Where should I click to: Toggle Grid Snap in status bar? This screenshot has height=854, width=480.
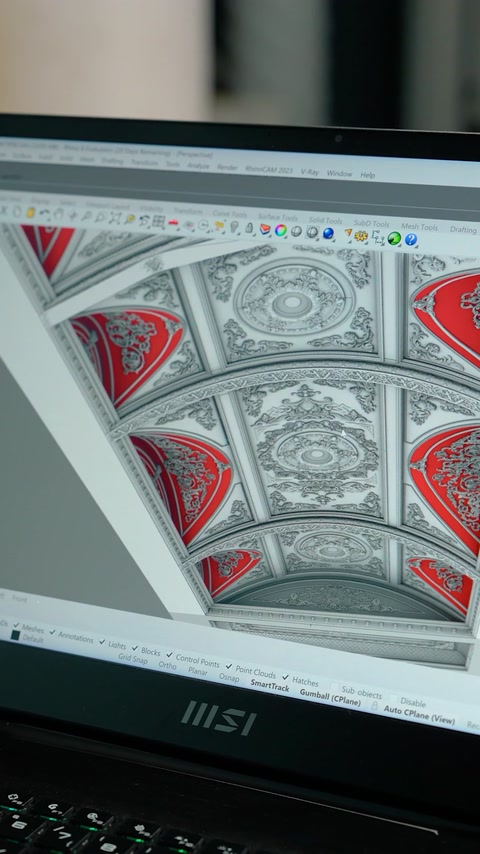pos(133,659)
